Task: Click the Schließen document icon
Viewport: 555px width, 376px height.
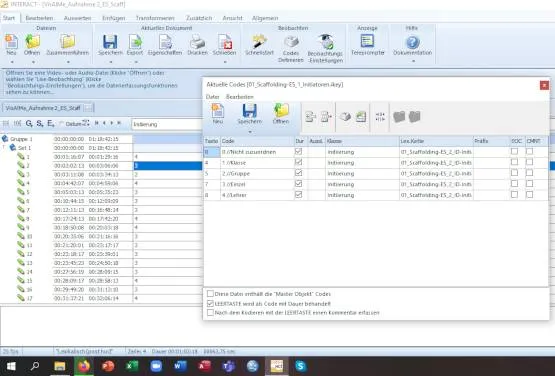Action: coord(224,42)
